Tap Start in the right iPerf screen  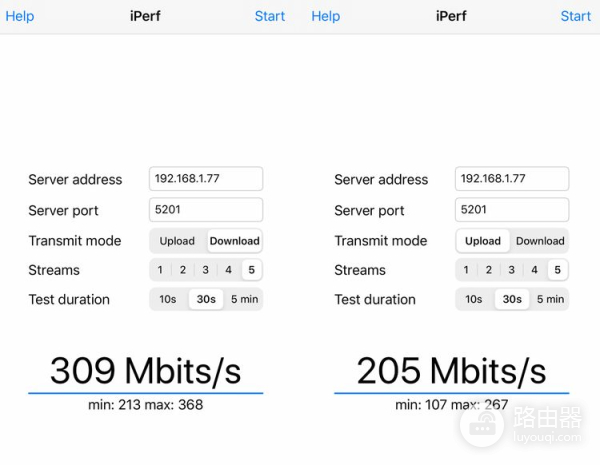click(x=575, y=16)
